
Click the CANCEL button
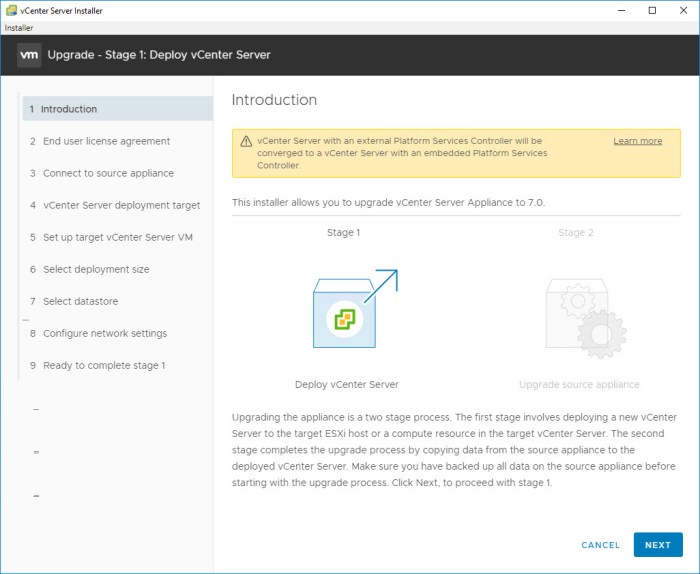click(600, 545)
